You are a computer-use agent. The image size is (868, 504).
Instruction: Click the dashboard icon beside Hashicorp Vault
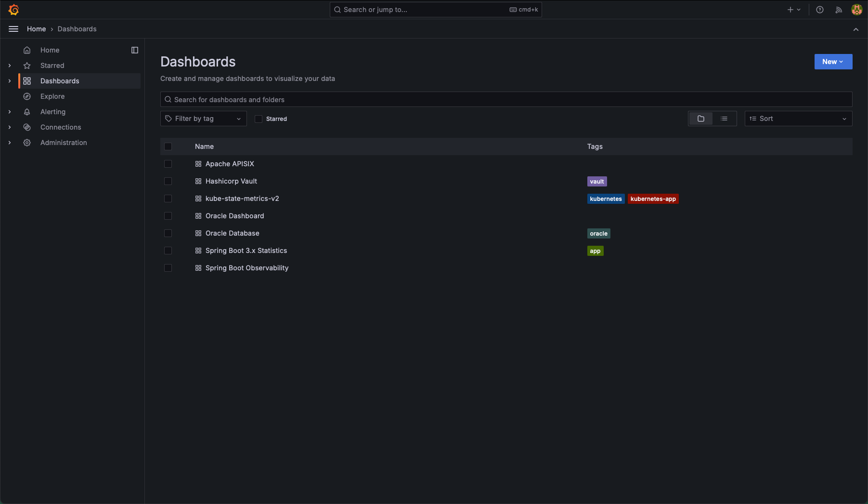[x=198, y=181]
